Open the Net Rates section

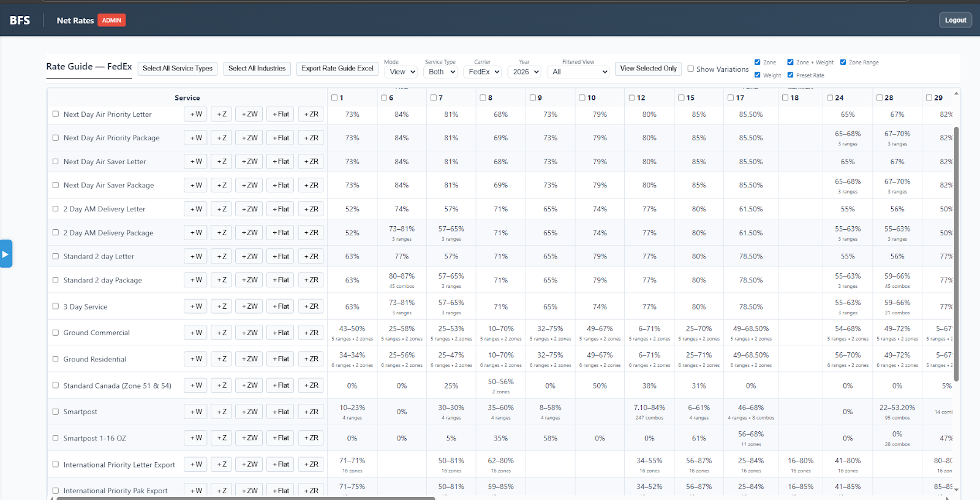75,20
